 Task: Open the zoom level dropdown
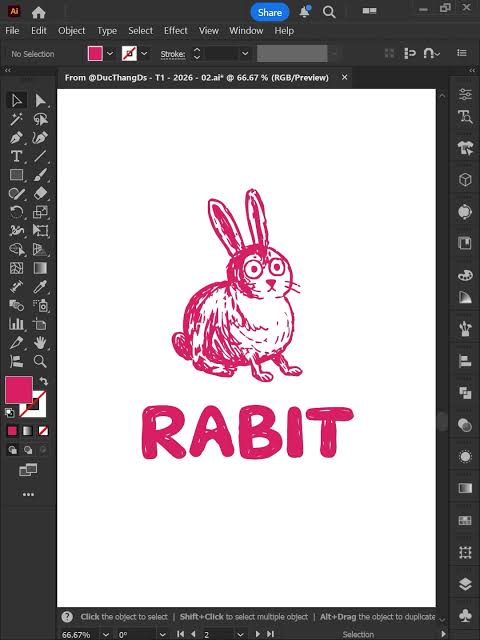106,635
